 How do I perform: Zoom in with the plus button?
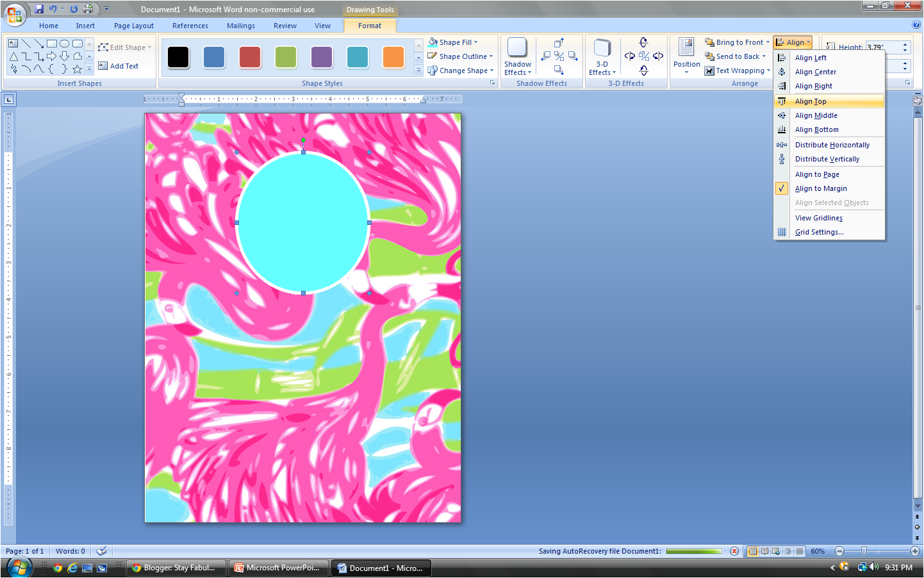pos(915,551)
